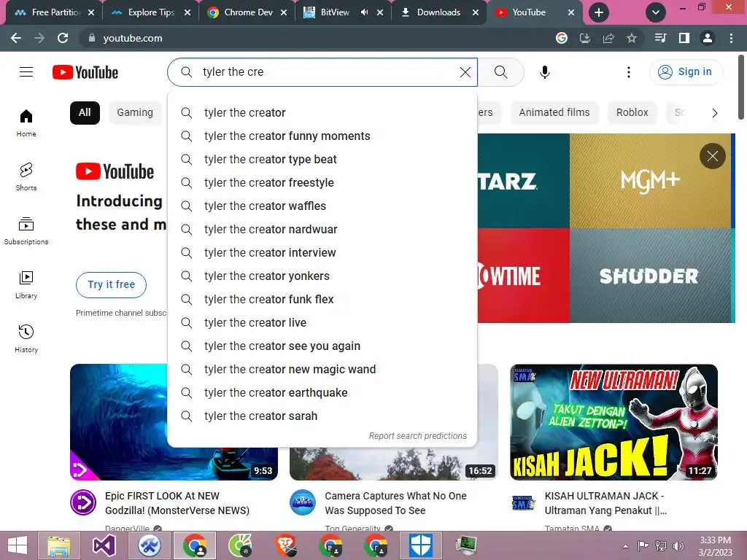
Task: Open File Explorer from taskbar
Action: pos(59,545)
